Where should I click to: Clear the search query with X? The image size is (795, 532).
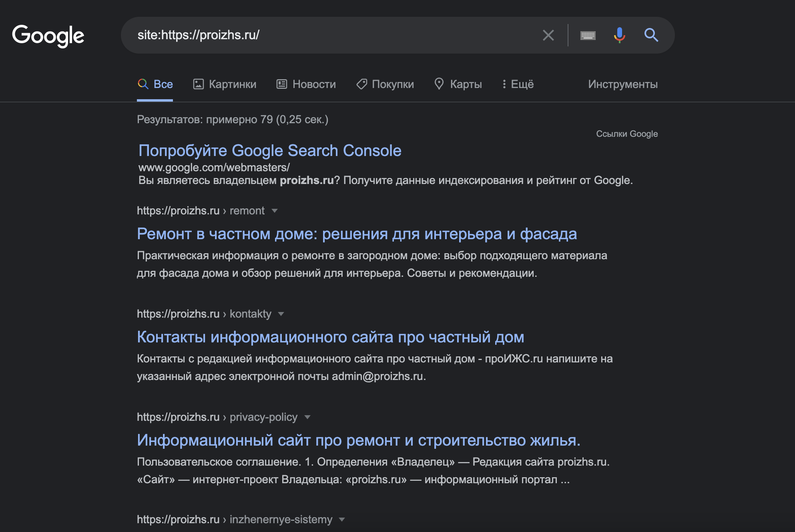[x=548, y=35]
